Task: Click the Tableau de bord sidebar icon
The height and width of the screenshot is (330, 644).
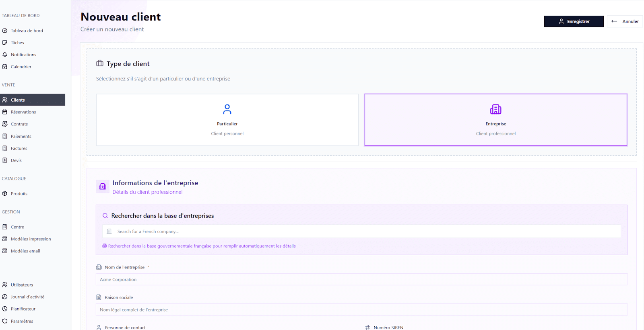Action: [x=5, y=31]
